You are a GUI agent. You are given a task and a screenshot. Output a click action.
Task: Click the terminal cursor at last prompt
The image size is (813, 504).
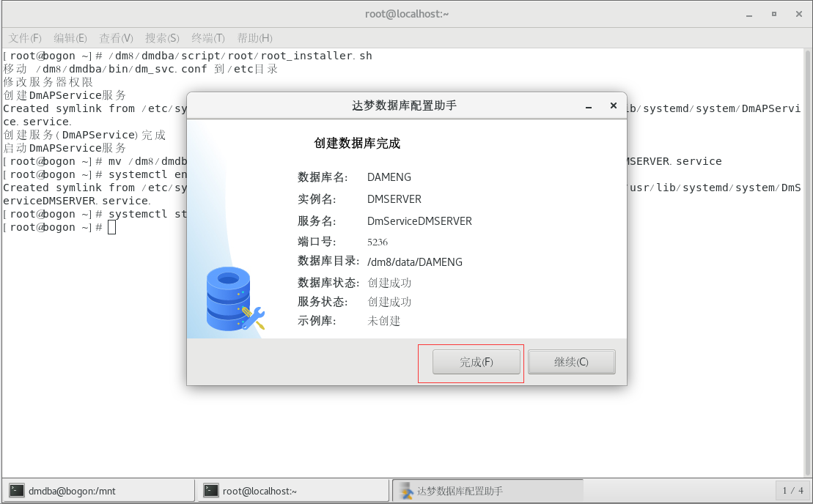[x=111, y=227]
